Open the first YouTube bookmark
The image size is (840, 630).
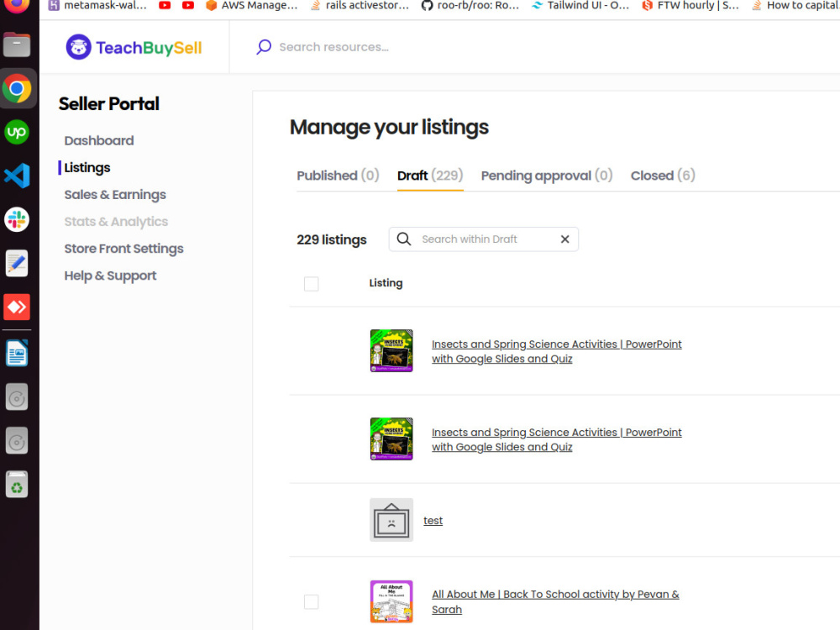coord(165,5)
